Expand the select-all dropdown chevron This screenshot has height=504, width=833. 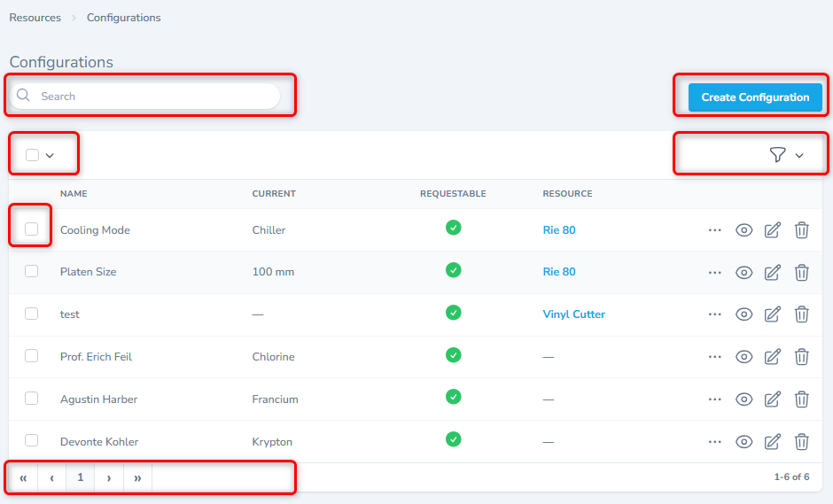[x=50, y=156]
